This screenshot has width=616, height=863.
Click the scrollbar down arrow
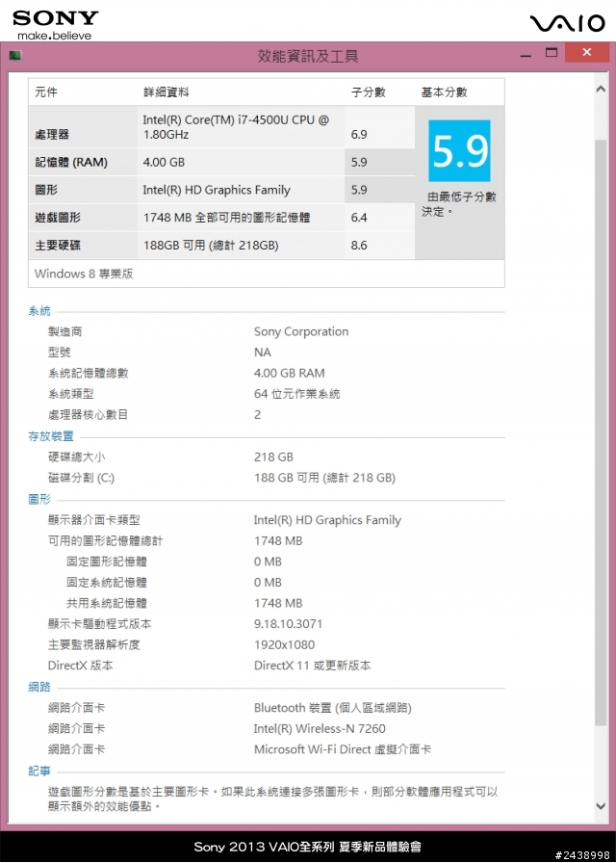pos(601,806)
